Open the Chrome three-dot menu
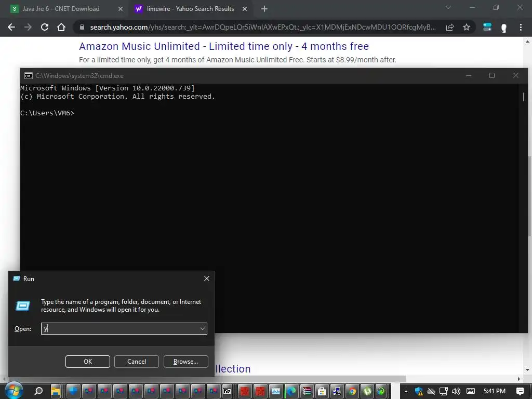532x399 pixels. click(521, 27)
